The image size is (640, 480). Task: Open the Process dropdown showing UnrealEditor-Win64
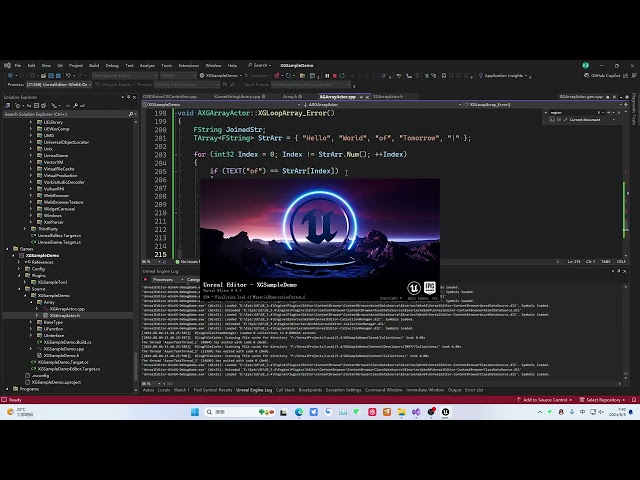tap(59, 84)
